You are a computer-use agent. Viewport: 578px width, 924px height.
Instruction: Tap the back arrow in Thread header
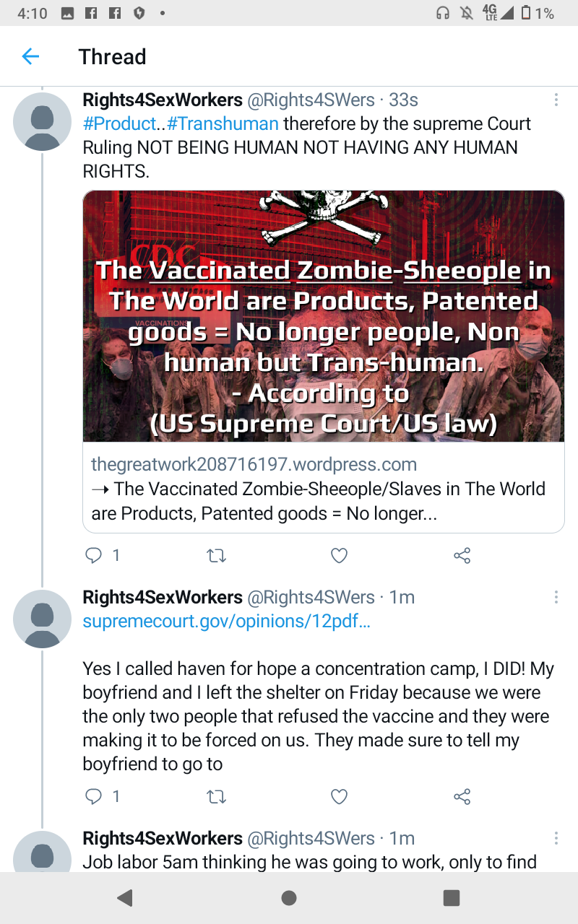[x=30, y=56]
